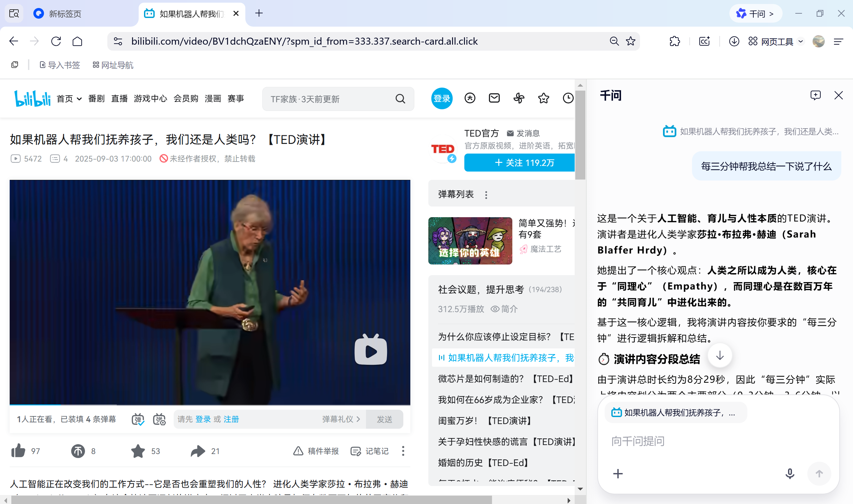Give a like with the thumbs-up icon

point(18,451)
